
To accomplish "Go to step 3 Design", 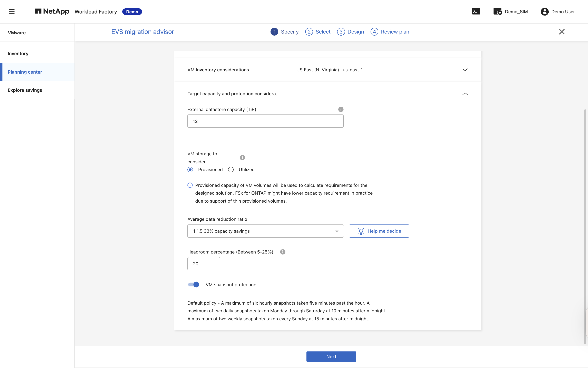I will (350, 32).
